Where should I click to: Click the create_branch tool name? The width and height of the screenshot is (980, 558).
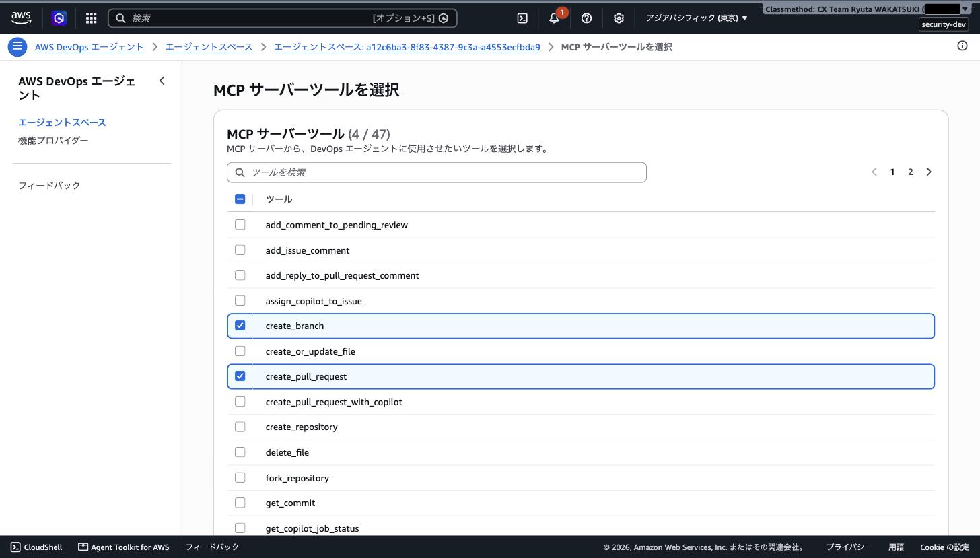click(295, 326)
